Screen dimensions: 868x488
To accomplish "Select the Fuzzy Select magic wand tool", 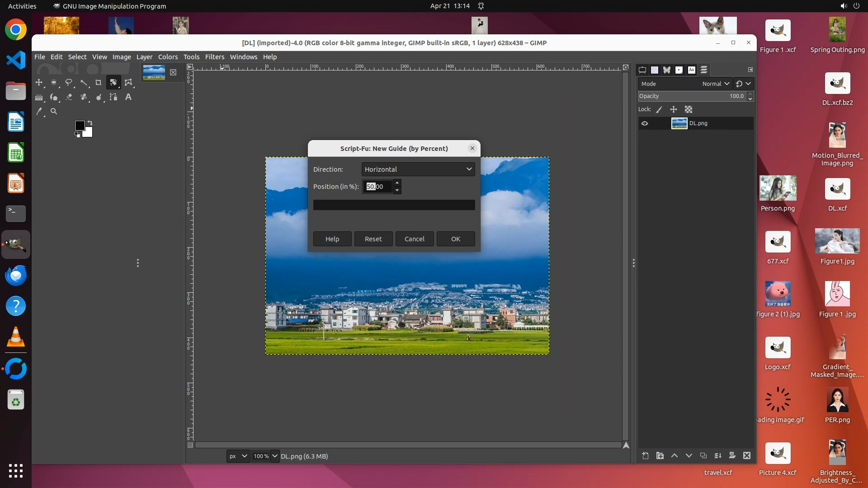I will click(84, 83).
